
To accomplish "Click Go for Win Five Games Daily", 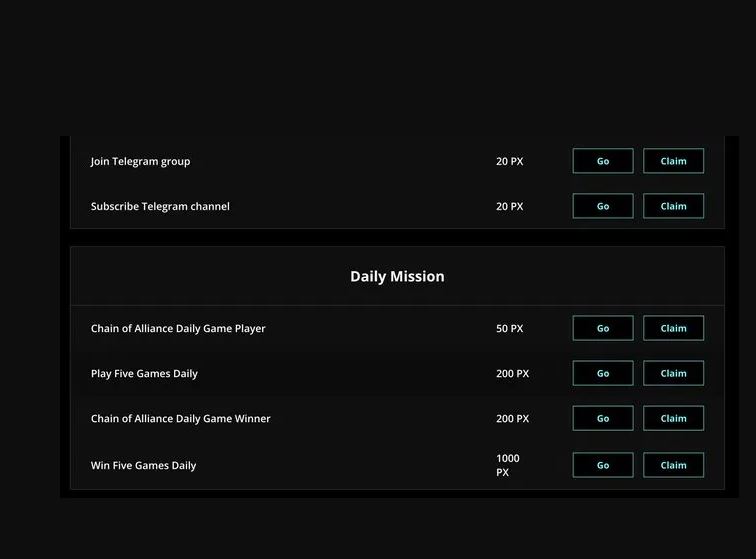I will click(602, 465).
